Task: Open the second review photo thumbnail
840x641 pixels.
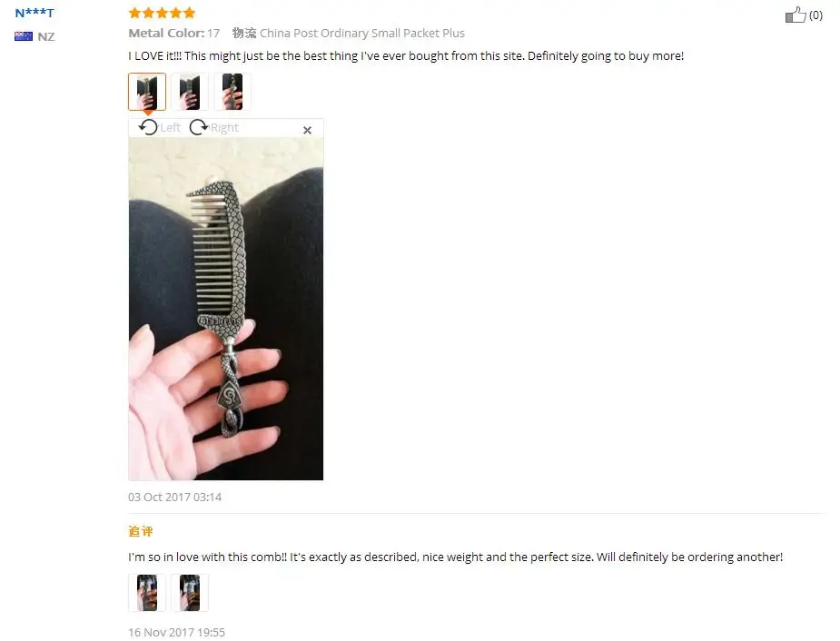Action: 190,92
